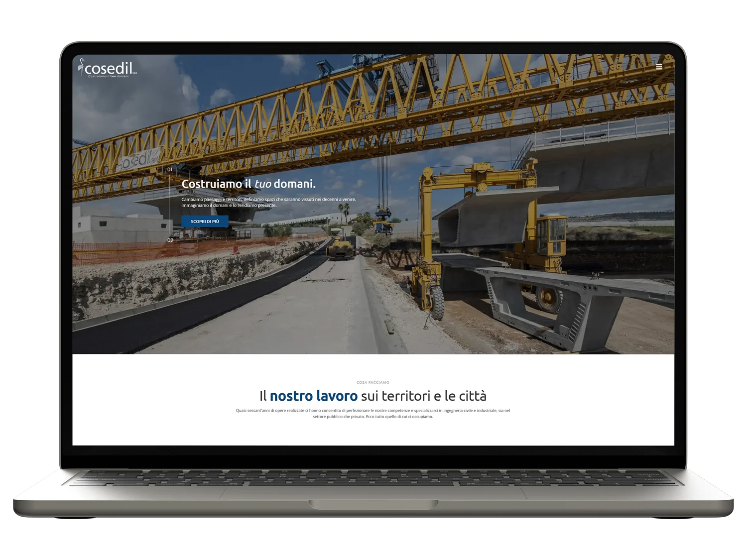Click the "COSA FACCIAMO" section label
The height and width of the screenshot is (560, 747).
point(373,382)
